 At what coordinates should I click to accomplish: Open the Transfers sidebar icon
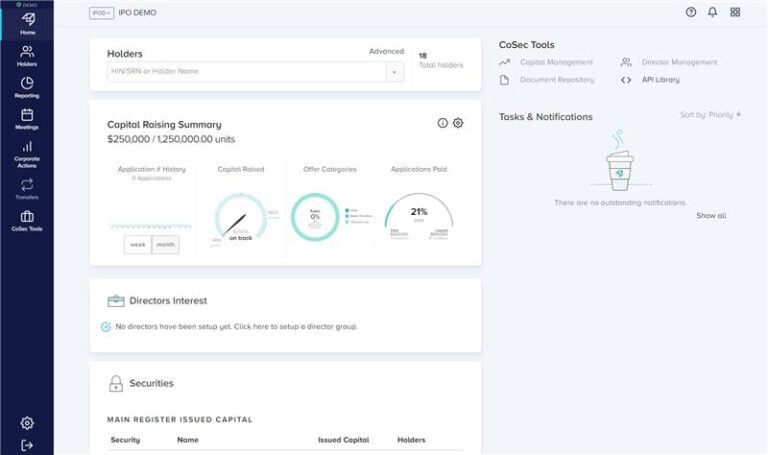pos(27,188)
